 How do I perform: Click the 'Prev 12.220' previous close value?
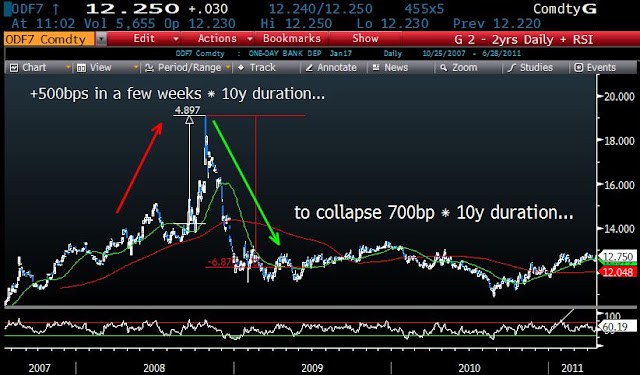[497, 23]
